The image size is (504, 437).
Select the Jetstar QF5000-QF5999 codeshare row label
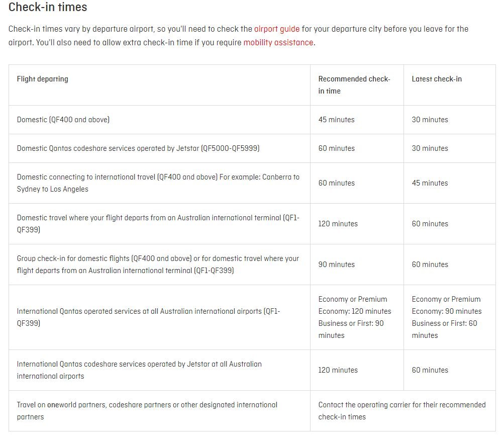coord(138,148)
